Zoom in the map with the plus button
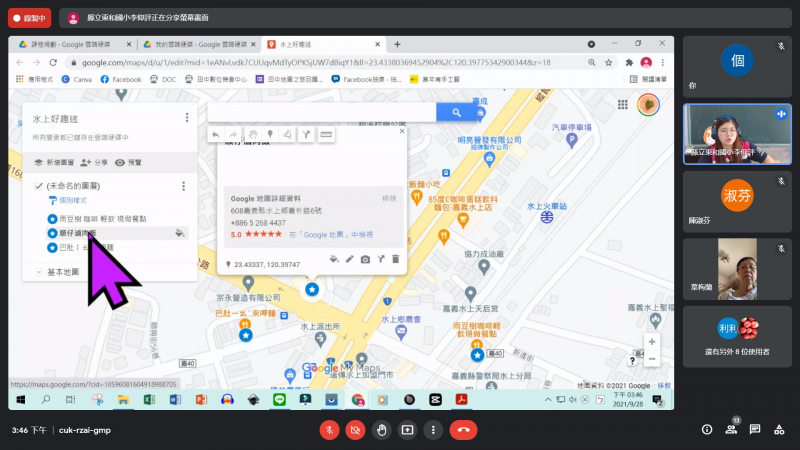 pos(652,341)
